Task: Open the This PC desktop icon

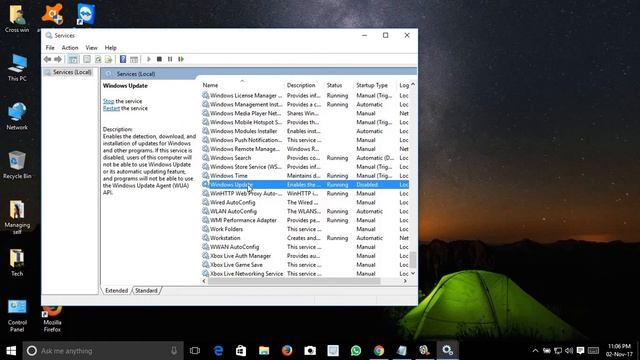Action: click(17, 67)
